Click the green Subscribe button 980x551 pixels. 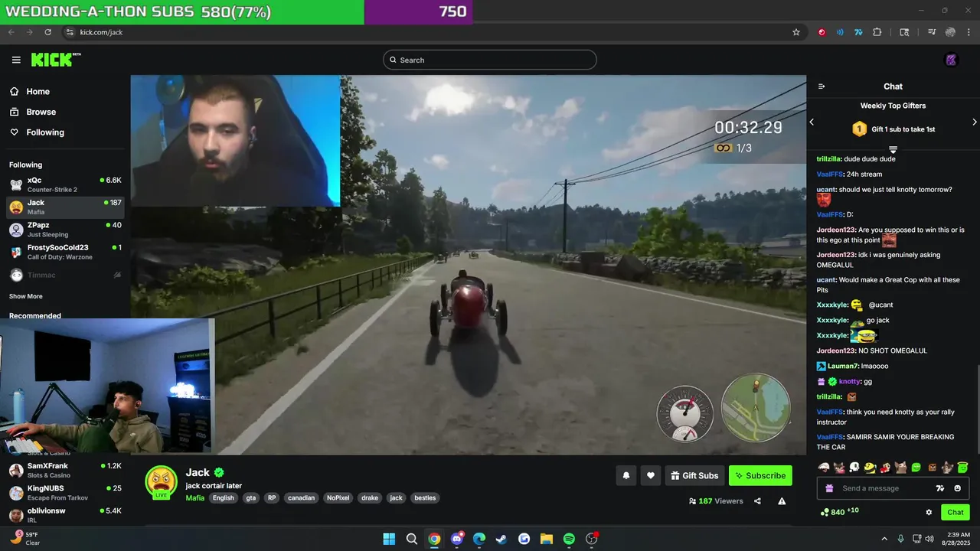(760, 475)
